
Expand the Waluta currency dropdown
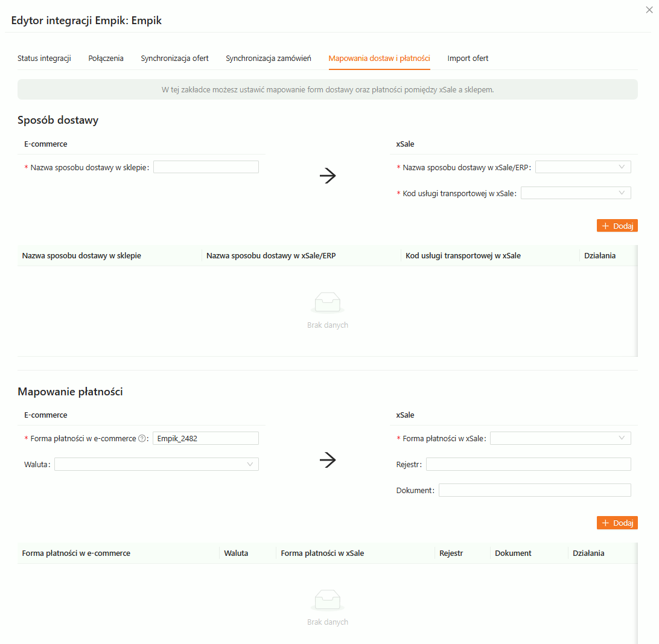click(156, 464)
